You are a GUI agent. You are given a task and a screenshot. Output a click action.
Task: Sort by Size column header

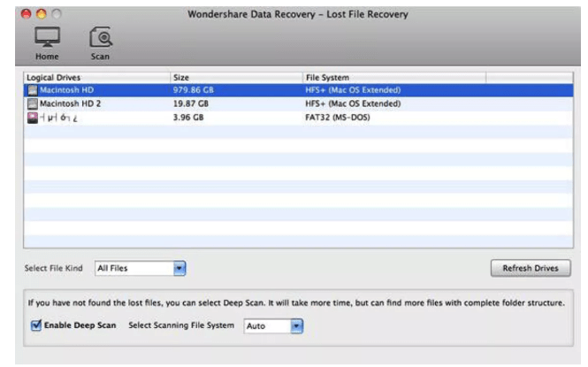[236, 78]
